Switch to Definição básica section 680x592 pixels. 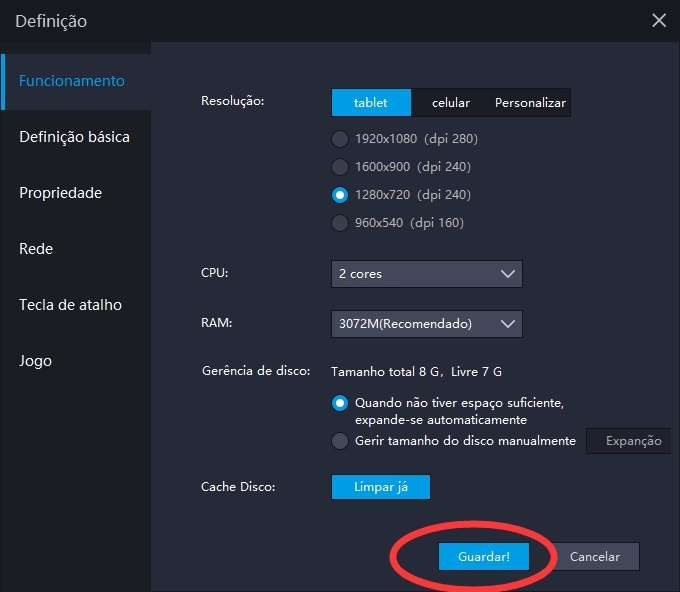(x=74, y=137)
